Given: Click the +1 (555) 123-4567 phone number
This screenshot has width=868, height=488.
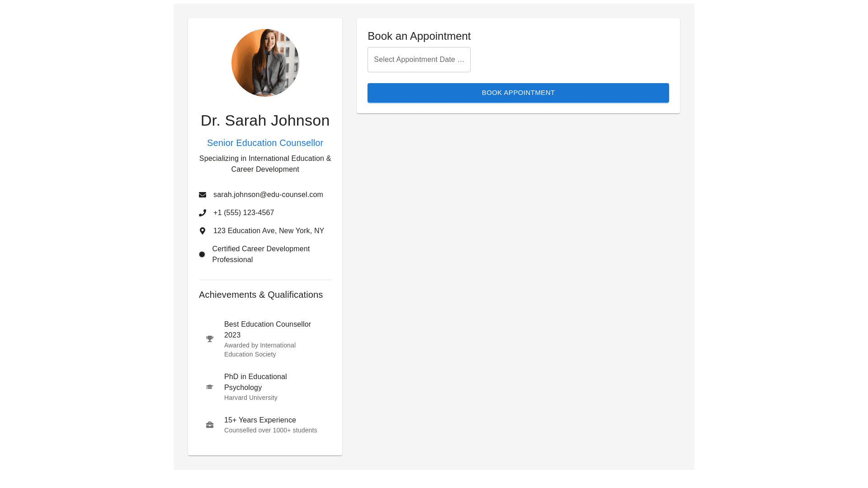Looking at the screenshot, I should coord(243,213).
